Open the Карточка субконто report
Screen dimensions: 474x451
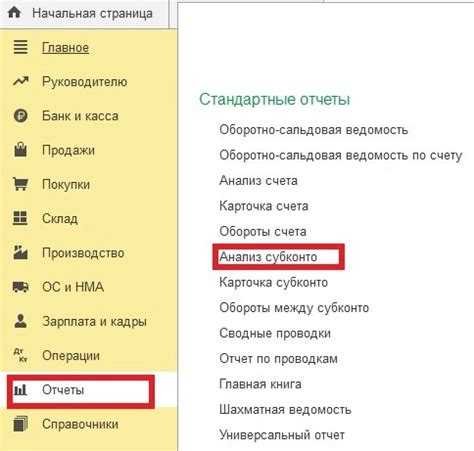coord(274,283)
